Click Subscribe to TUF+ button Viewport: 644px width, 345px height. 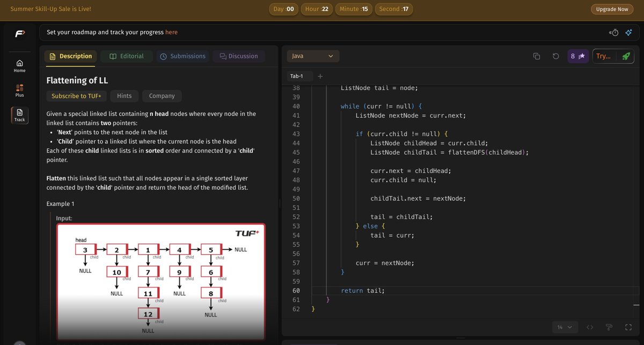(x=76, y=96)
